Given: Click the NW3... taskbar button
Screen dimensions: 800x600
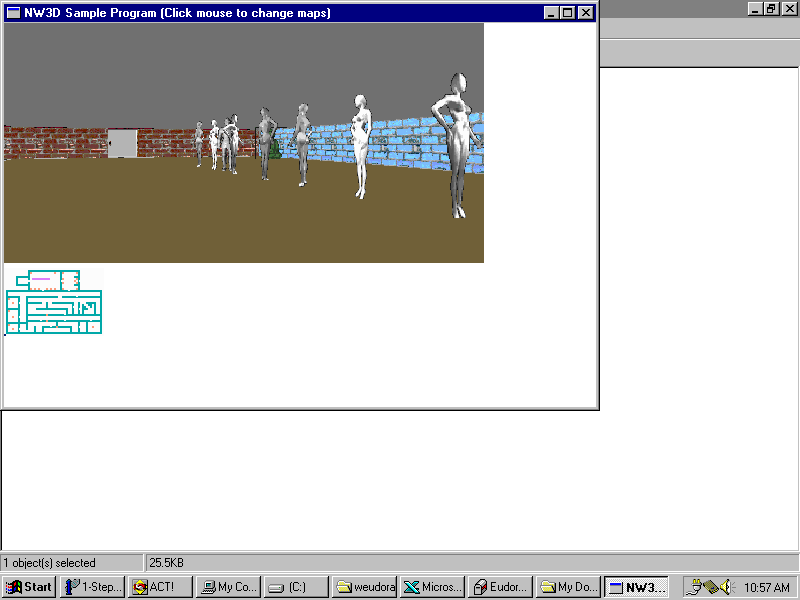Looking at the screenshot, I should [x=636, y=587].
